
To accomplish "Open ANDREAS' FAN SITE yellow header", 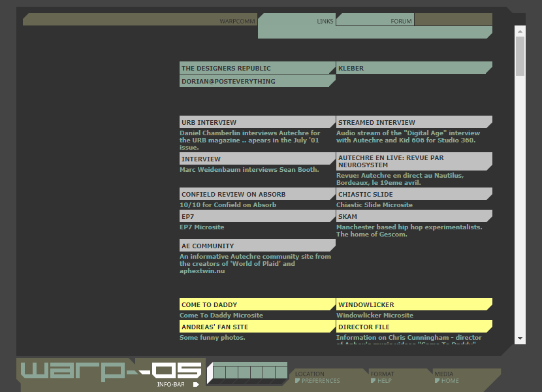I will (x=257, y=327).
